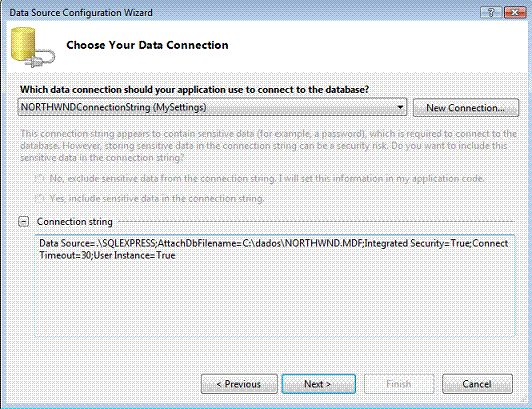The height and width of the screenshot is (409, 532).
Task: Select 'Yes, include sensitive data' radio button
Action: [39, 199]
